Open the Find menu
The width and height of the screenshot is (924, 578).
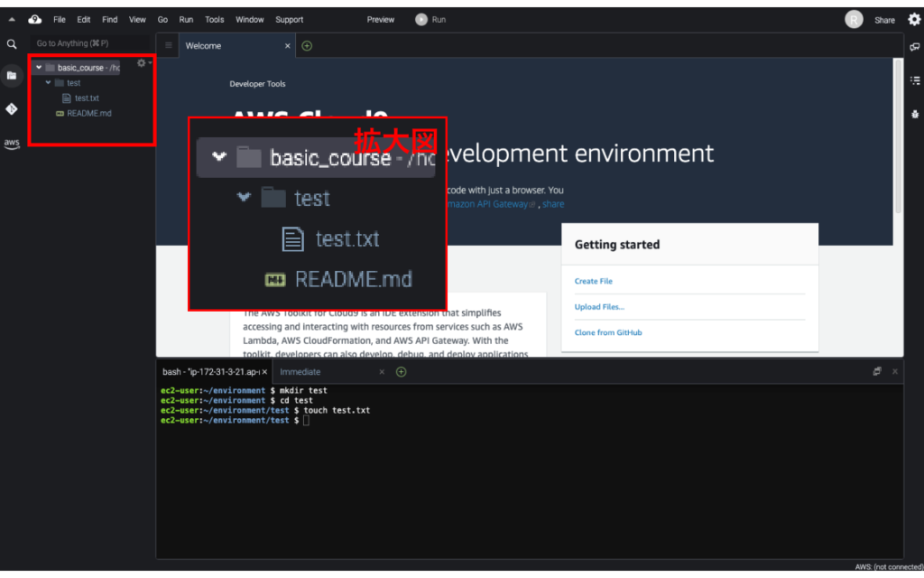pos(109,20)
